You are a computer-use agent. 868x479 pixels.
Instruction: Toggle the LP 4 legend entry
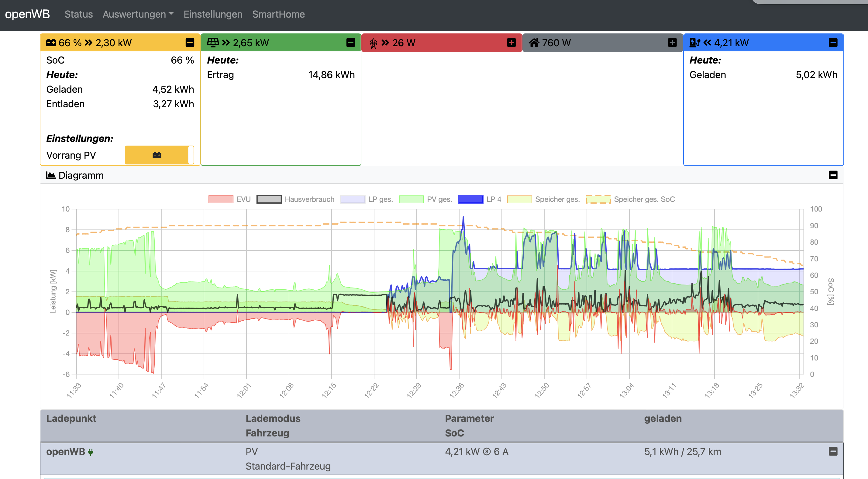tap(470, 199)
